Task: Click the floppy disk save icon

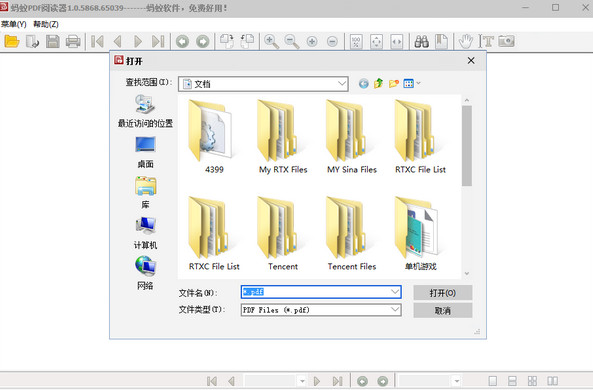Action: pos(53,41)
